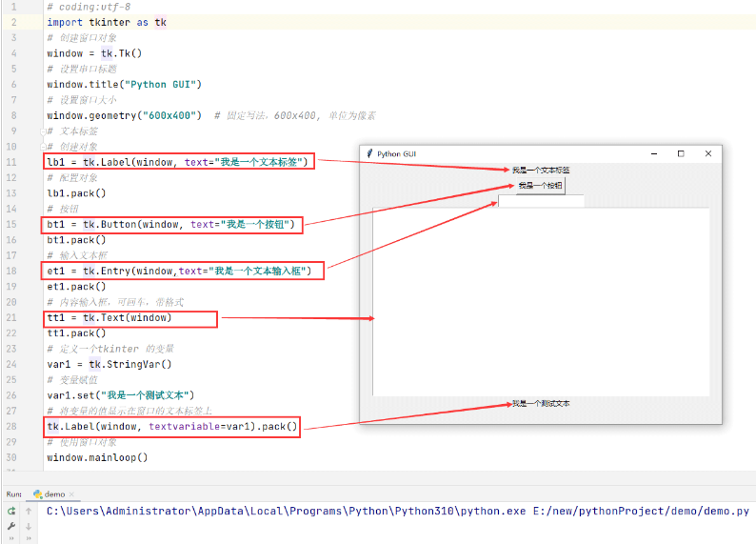The height and width of the screenshot is (544, 756).
Task: Collapse the fold marker at line 9
Action: pos(43,131)
